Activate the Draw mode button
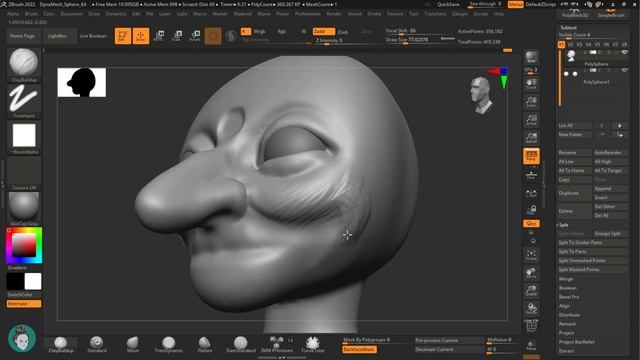640x360 pixels. (x=141, y=36)
